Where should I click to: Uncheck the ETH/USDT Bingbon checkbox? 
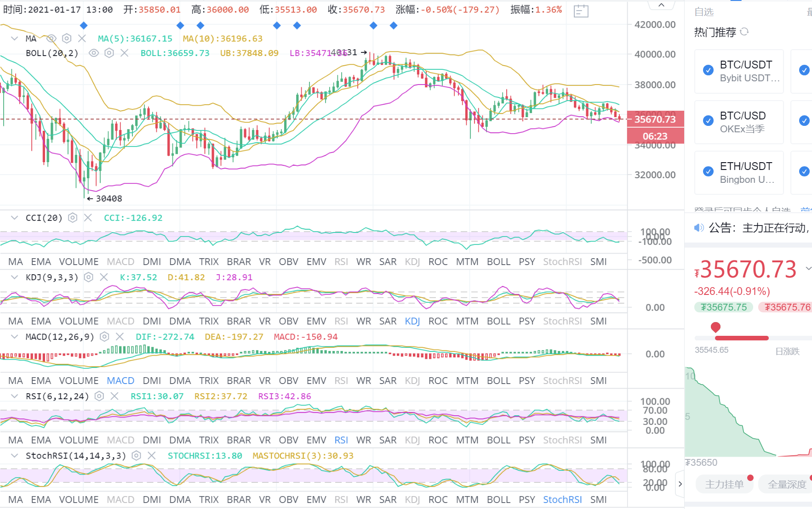tap(708, 171)
